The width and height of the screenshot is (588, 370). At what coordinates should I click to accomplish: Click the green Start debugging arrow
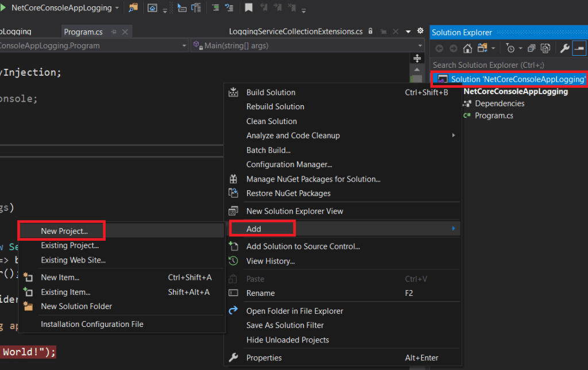[x=3, y=8]
